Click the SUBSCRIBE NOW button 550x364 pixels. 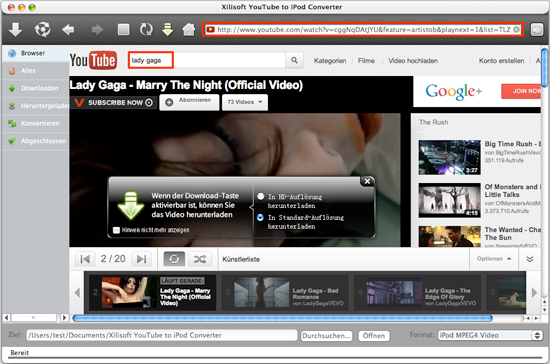coord(113,102)
